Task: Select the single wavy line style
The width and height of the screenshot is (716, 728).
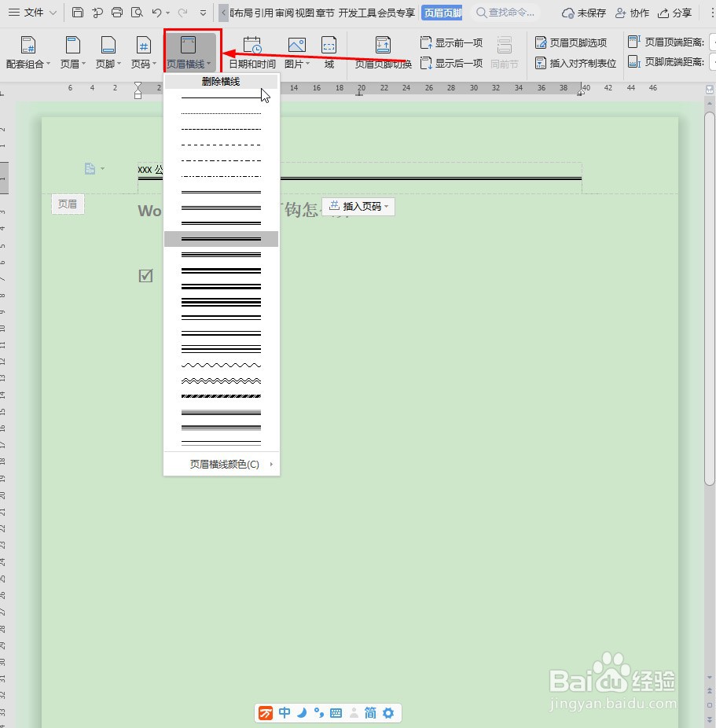Action: click(221, 365)
